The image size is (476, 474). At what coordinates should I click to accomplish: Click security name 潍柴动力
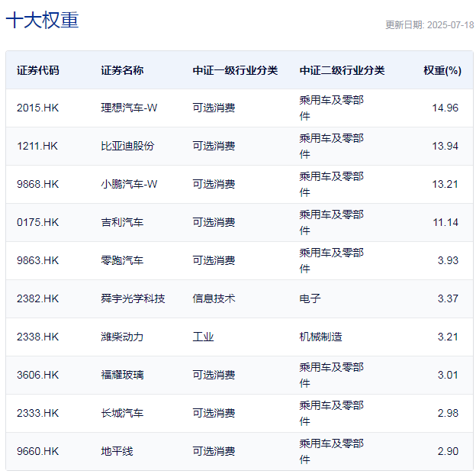point(122,337)
